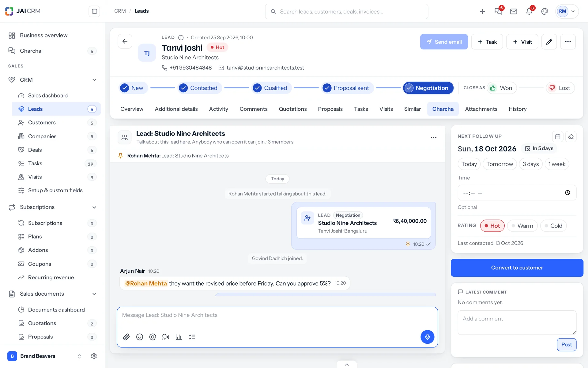588x368 pixels.
Task: Click the microphone voice message button
Action: point(427,337)
